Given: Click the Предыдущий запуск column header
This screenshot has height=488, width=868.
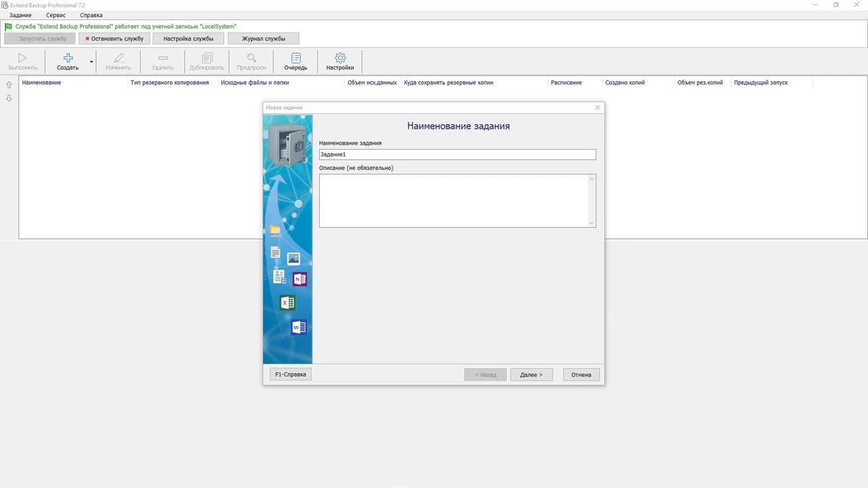Looking at the screenshot, I should (761, 82).
